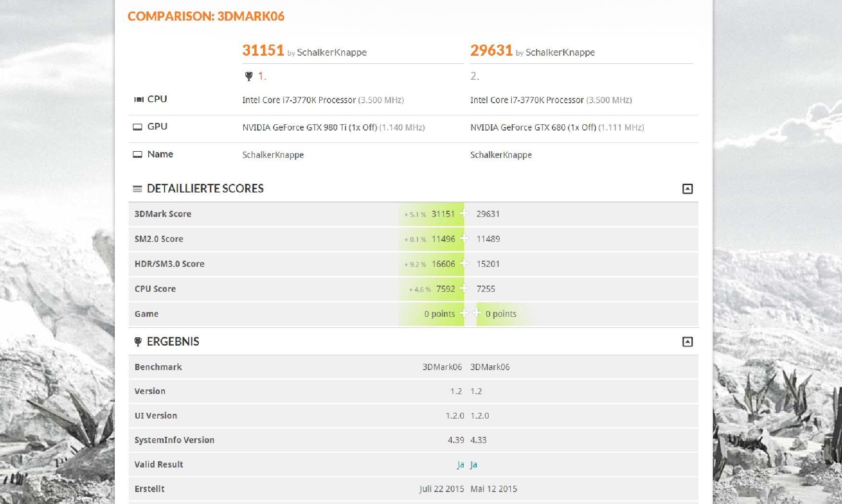Click the Erstellt row label
Screen dimensions: 842x504
pos(149,489)
